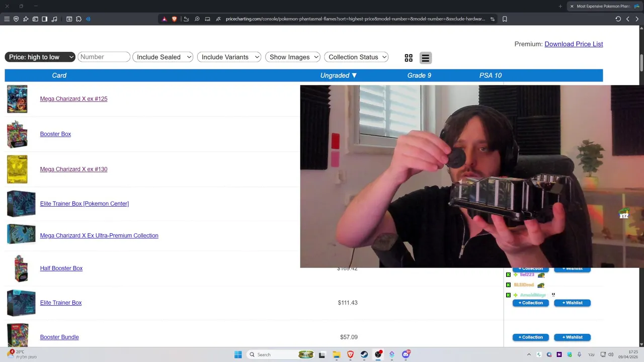This screenshot has height=362, width=644.
Task: Open Discord from the taskbar
Action: pyautogui.click(x=406, y=354)
